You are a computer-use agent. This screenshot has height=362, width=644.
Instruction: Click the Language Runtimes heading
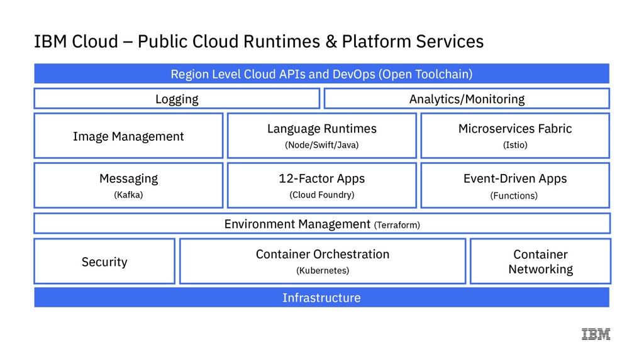pyautogui.click(x=321, y=128)
